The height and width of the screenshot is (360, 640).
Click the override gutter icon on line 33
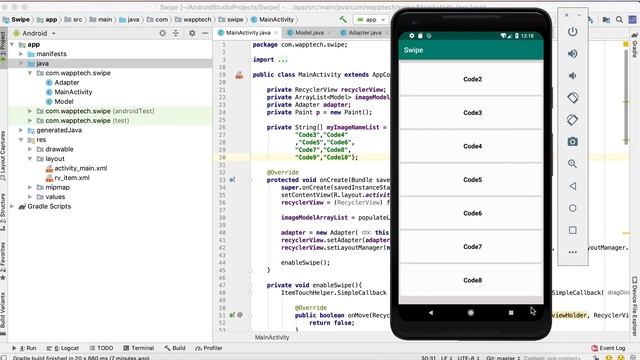[232, 180]
